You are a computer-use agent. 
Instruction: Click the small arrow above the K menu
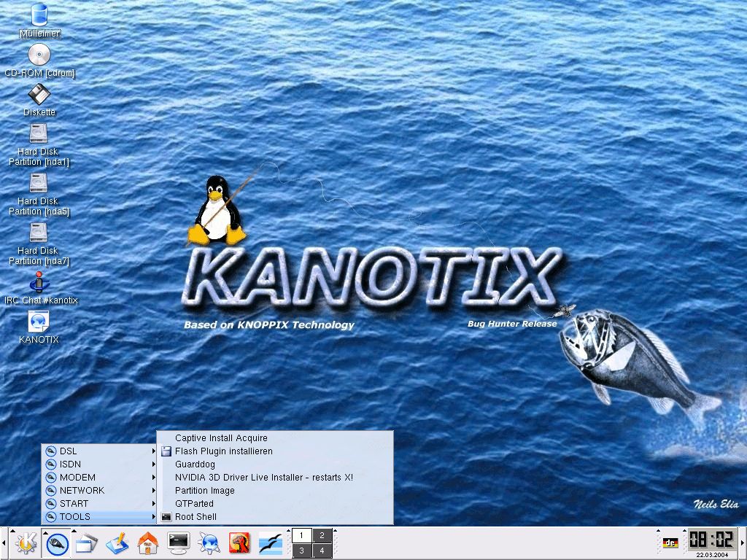13,531
